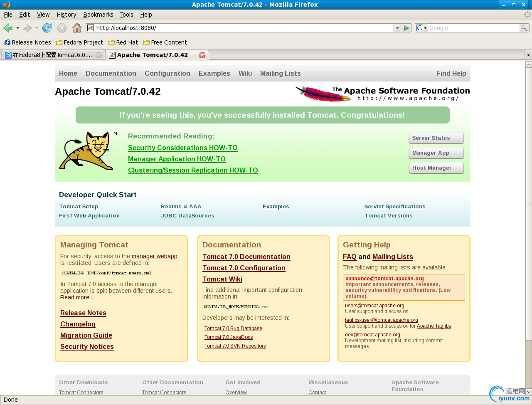This screenshot has height=405, width=532.
Task: Click the Apache Taglibs link
Action: pos(434,326)
